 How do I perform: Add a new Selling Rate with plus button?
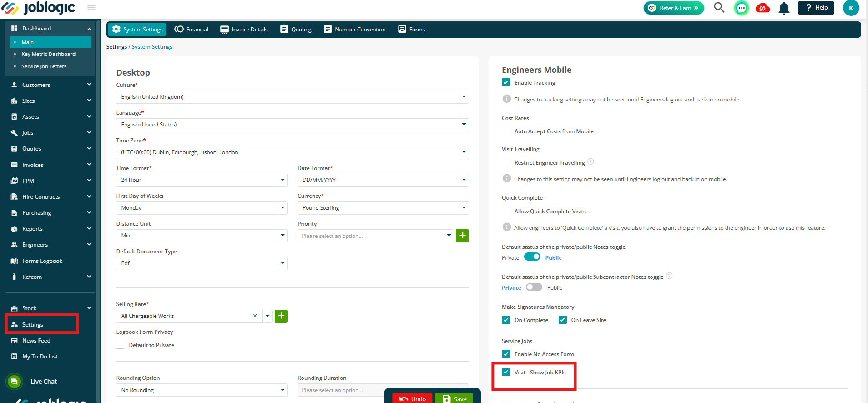[x=281, y=316]
